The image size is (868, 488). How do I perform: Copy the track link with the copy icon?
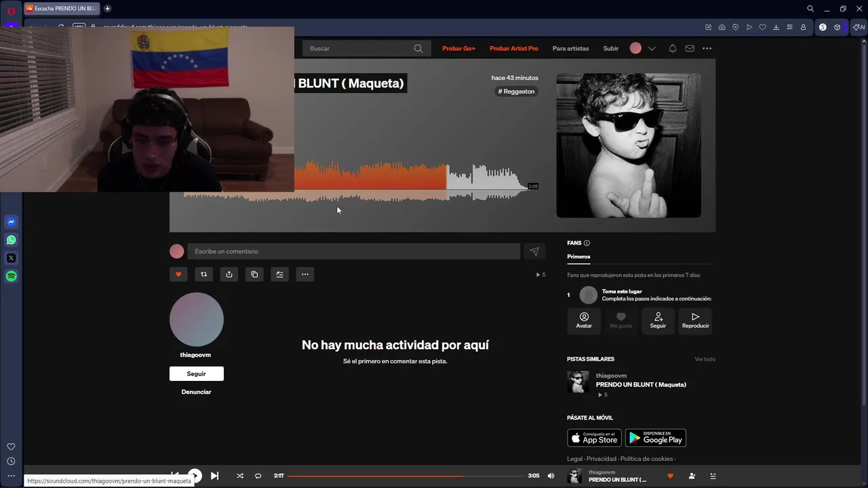pyautogui.click(x=254, y=274)
